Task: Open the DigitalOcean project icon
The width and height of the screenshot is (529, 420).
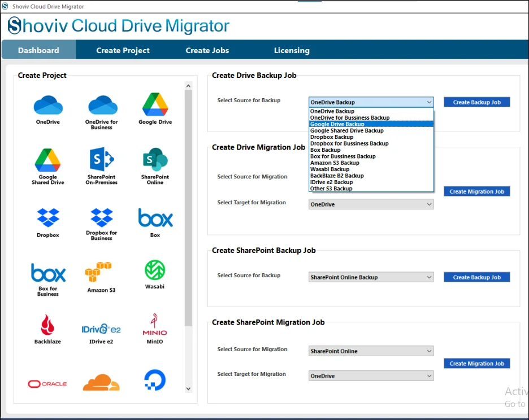Action: (155, 380)
